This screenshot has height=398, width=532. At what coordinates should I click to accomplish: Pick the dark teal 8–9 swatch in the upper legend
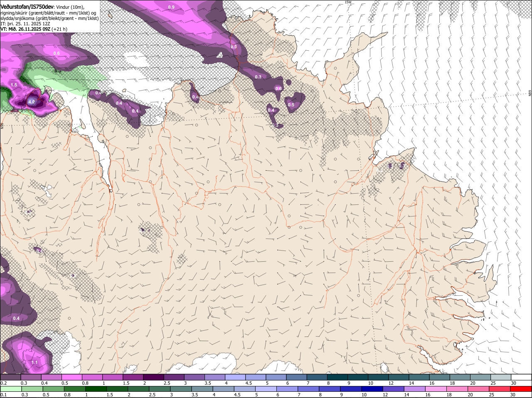337,377
